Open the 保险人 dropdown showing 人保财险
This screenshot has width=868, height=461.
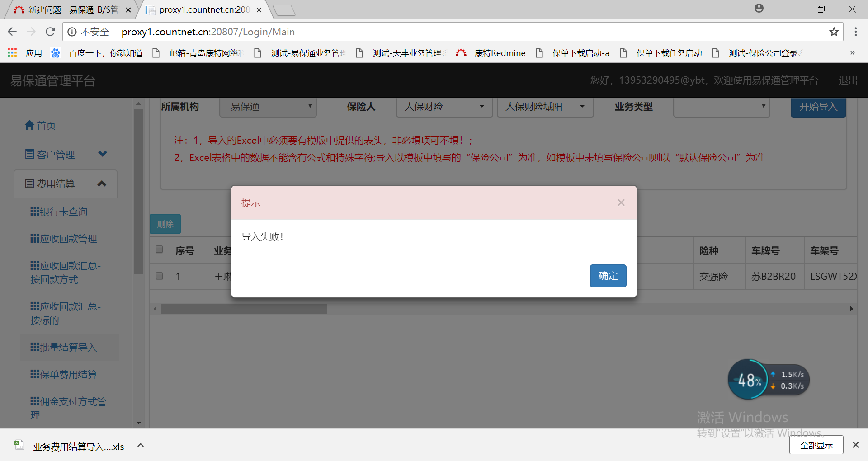point(444,107)
